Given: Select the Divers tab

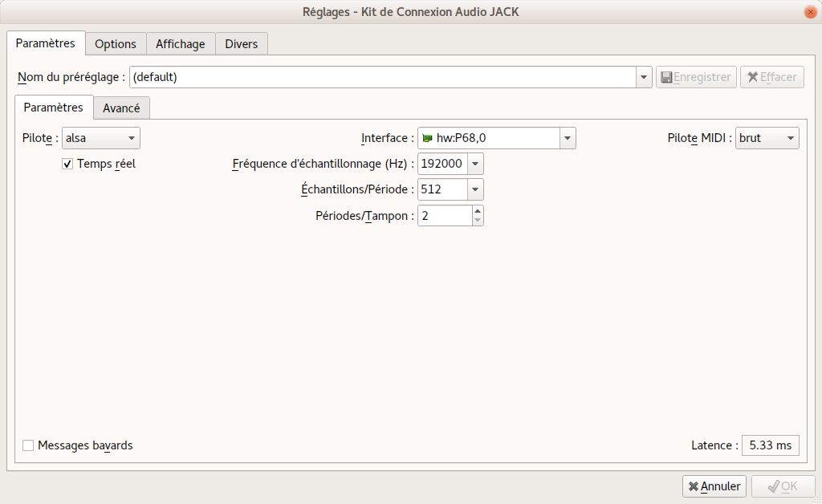Looking at the screenshot, I should tap(241, 44).
